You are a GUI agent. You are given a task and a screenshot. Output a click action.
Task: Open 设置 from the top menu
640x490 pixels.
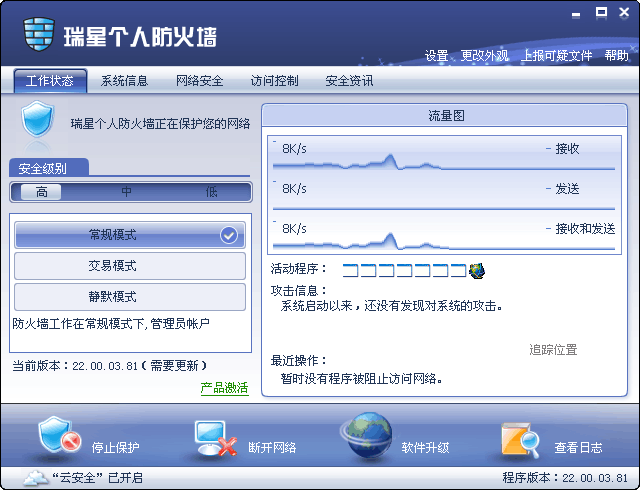click(x=436, y=56)
